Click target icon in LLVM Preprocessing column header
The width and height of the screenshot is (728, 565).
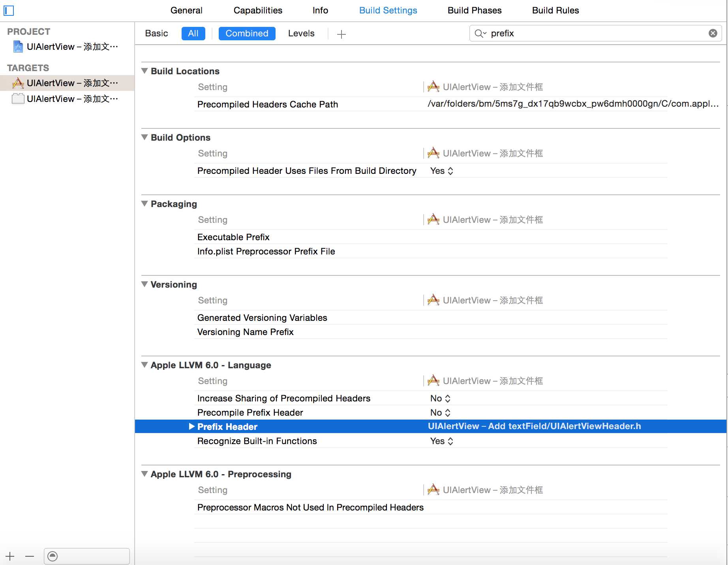pyautogui.click(x=433, y=490)
